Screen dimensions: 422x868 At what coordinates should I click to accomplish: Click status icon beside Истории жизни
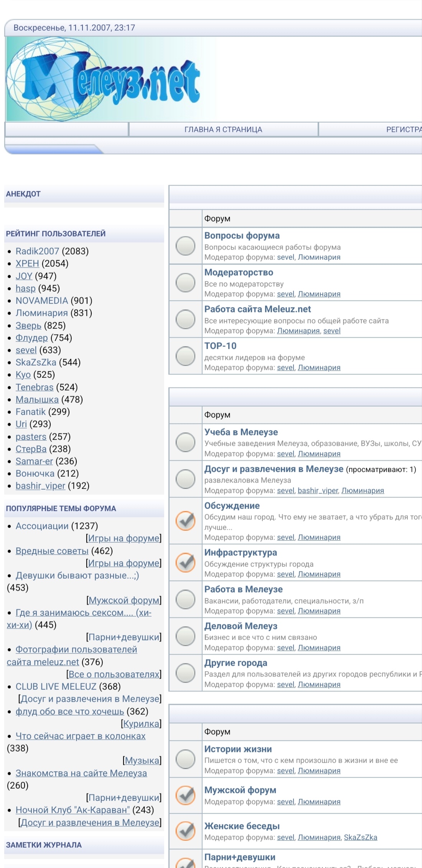[185, 759]
